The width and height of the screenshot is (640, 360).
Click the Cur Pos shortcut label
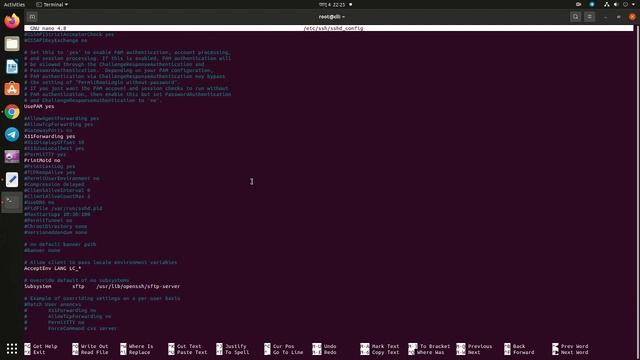pyautogui.click(x=283, y=346)
